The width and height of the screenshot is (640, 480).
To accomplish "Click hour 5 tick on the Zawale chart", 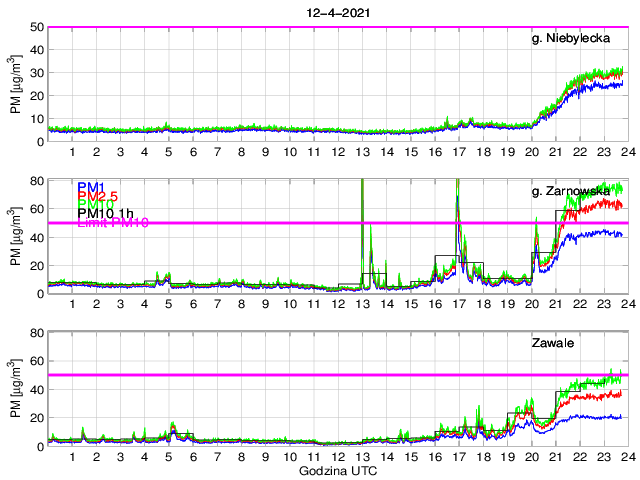I will [x=168, y=456].
